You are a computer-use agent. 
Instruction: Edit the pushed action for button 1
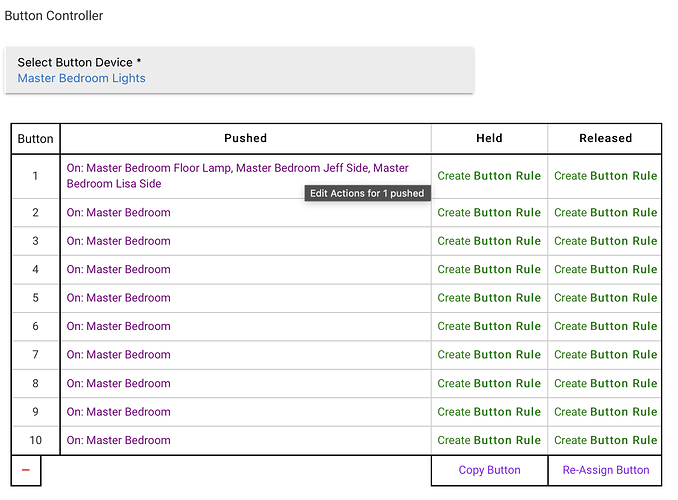pyautogui.click(x=237, y=176)
